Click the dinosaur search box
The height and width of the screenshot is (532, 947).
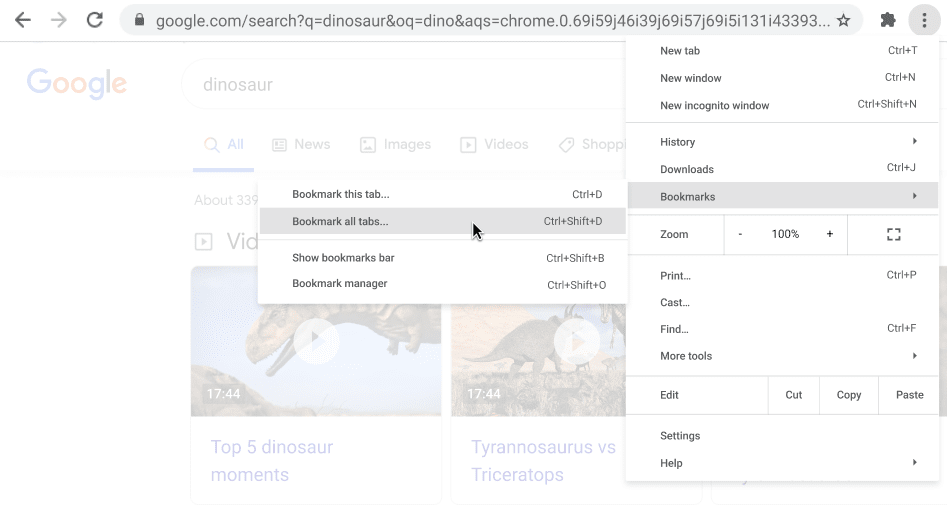pos(403,85)
